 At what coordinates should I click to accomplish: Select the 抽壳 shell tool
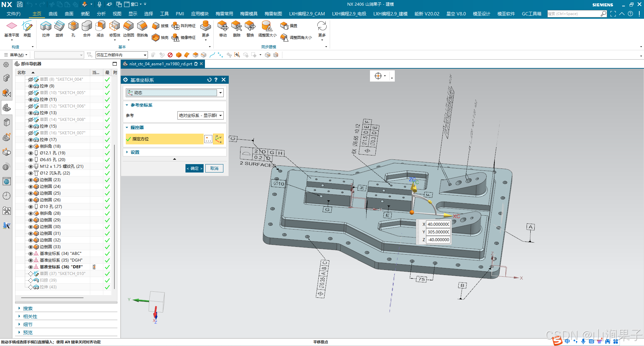click(160, 38)
